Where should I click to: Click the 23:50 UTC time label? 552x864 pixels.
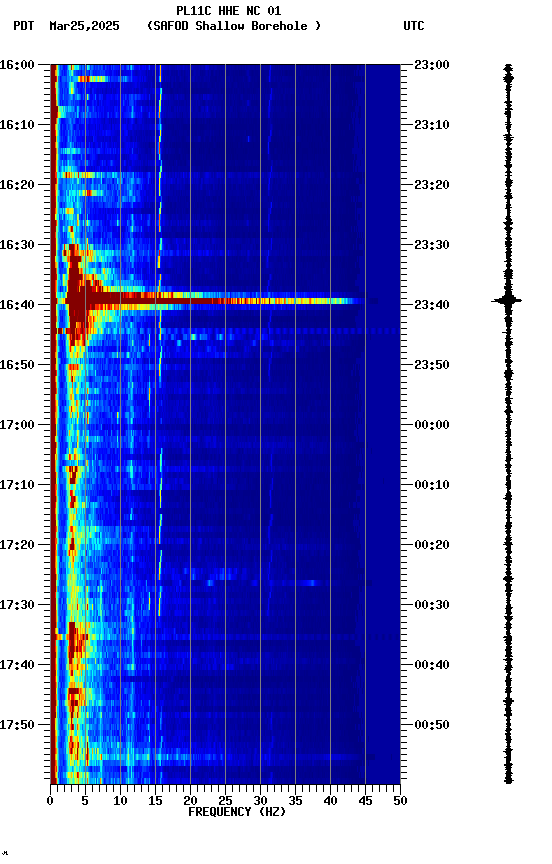pos(432,365)
